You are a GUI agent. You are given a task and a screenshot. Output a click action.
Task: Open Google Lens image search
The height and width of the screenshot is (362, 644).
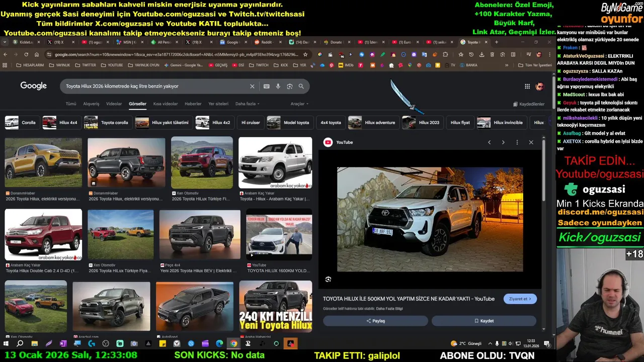290,86
